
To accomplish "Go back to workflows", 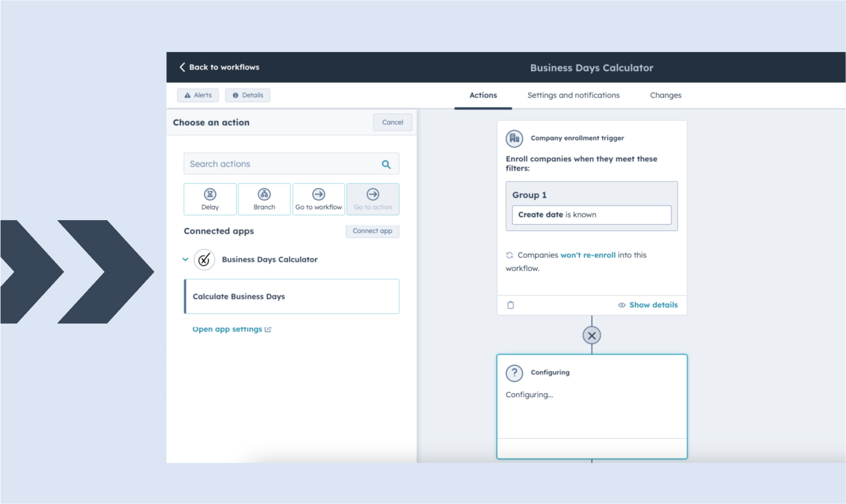I will pyautogui.click(x=219, y=67).
